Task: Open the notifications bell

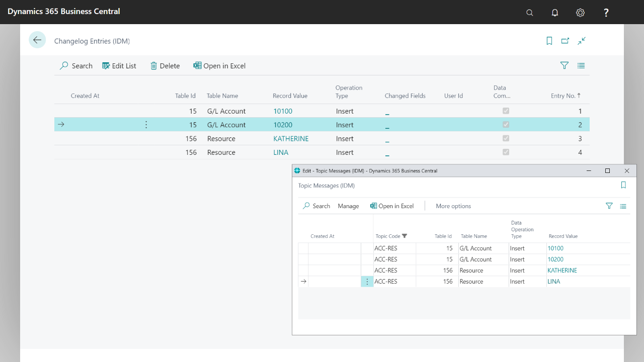Action: coord(555,13)
